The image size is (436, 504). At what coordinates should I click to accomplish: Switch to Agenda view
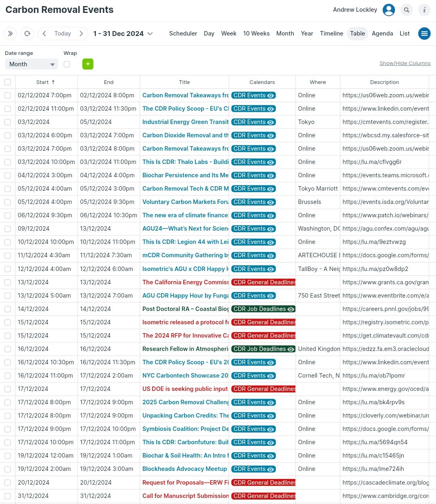click(382, 34)
